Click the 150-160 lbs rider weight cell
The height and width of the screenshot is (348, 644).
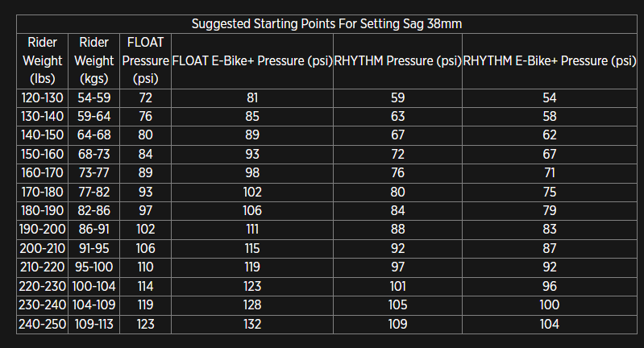(42, 153)
